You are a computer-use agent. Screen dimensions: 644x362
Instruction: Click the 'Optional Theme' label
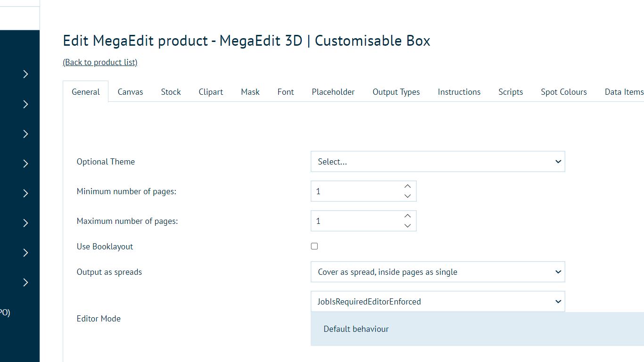(x=106, y=162)
